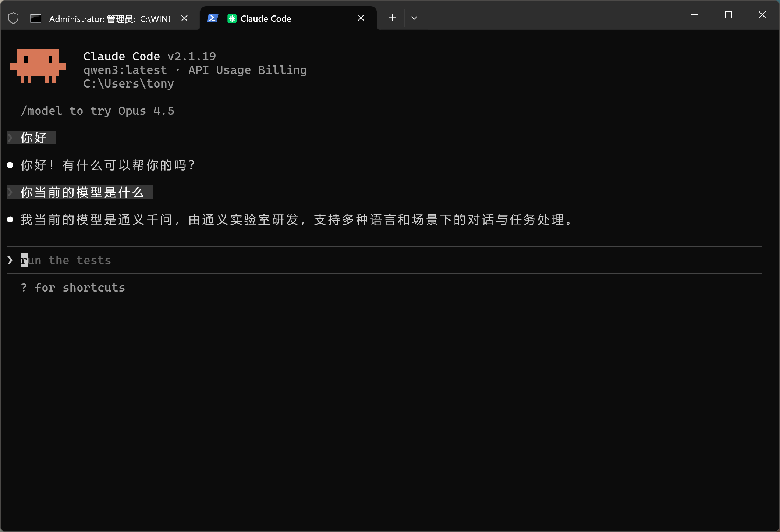The width and height of the screenshot is (780, 532).
Task: Open the new tab dropdown menu
Action: point(414,18)
